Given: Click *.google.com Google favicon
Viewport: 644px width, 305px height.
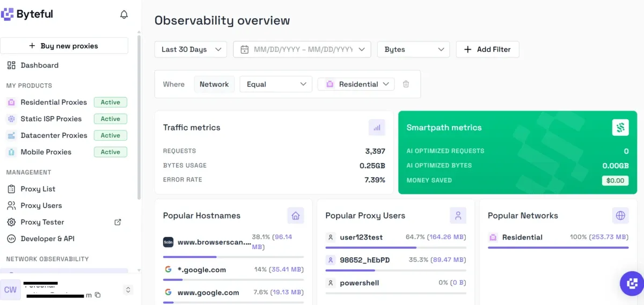Looking at the screenshot, I should coord(168,270).
